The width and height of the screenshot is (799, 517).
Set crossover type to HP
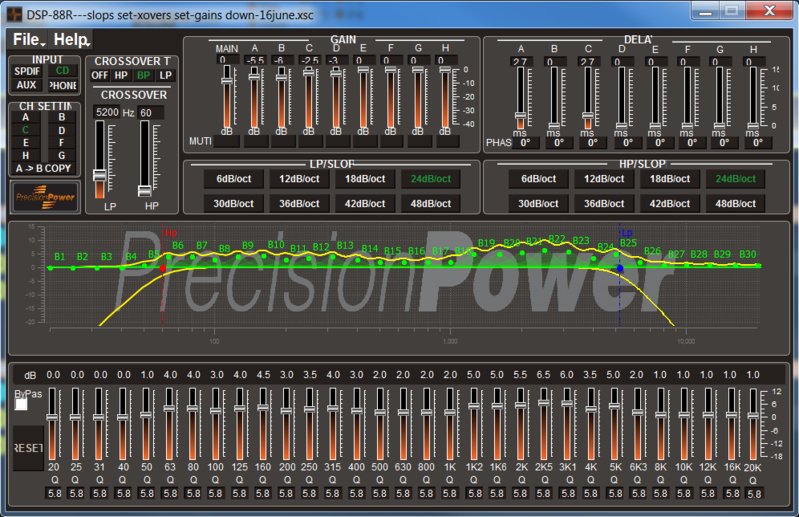pyautogui.click(x=121, y=75)
